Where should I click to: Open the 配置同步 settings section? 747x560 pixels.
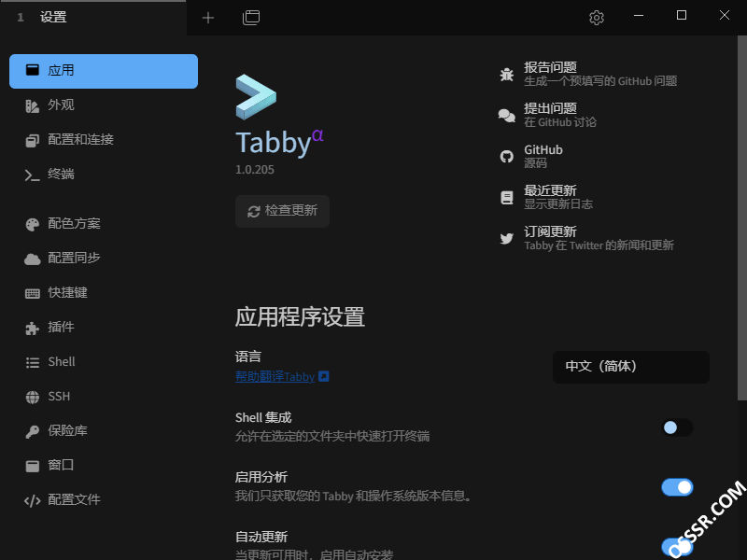(x=104, y=259)
